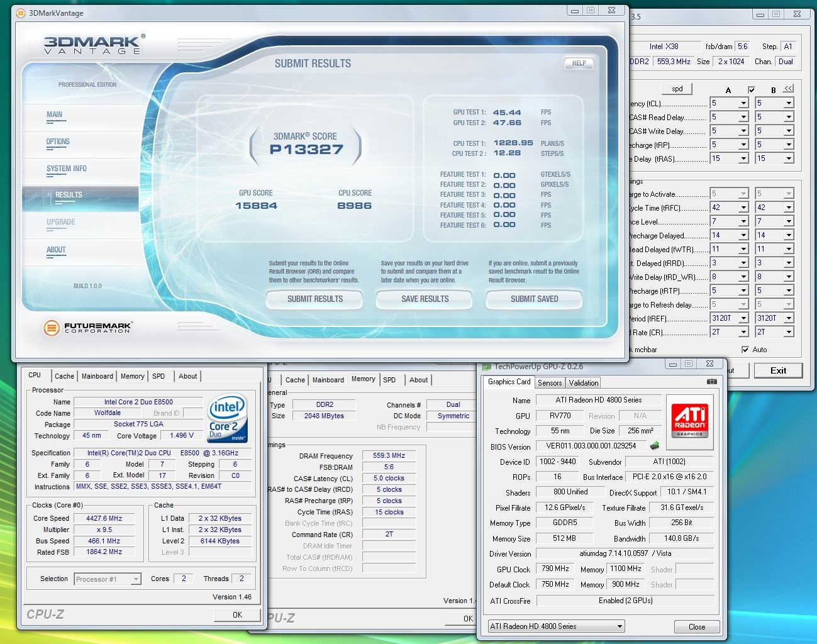The width and height of the screenshot is (817, 644).
Task: Toggle the A/B link checkbox in MemSet
Action: point(751,89)
